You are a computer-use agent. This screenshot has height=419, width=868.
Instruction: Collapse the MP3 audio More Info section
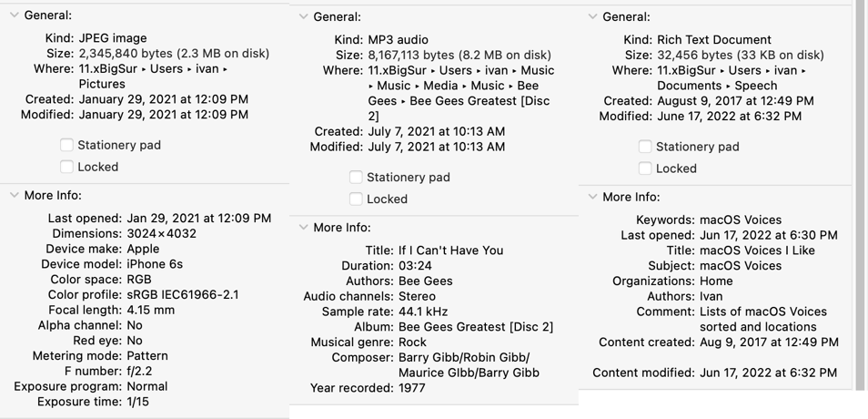pos(303,227)
